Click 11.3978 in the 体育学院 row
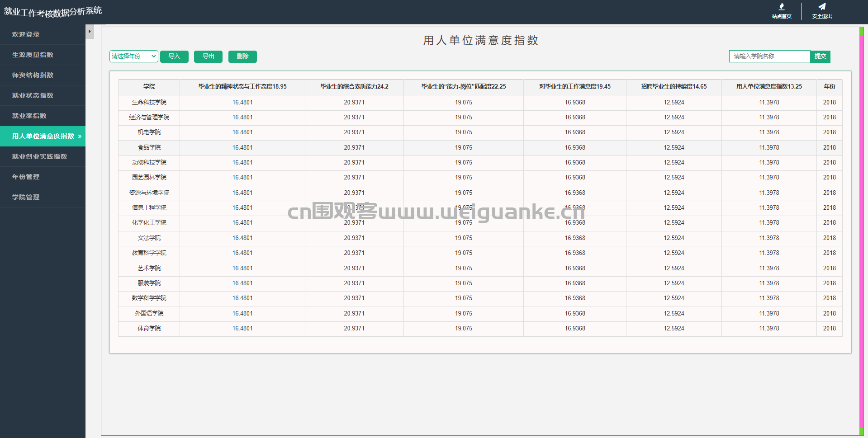The width and height of the screenshot is (868, 438). tap(769, 329)
